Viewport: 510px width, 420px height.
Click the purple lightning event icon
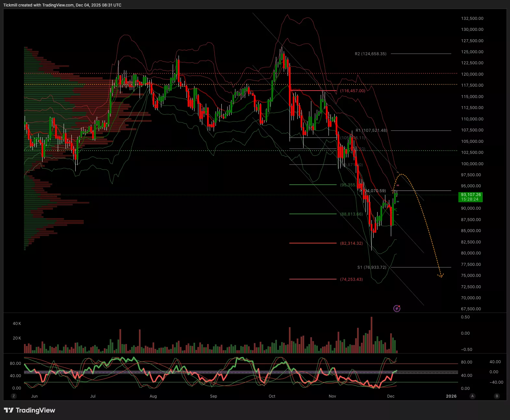coord(397,308)
